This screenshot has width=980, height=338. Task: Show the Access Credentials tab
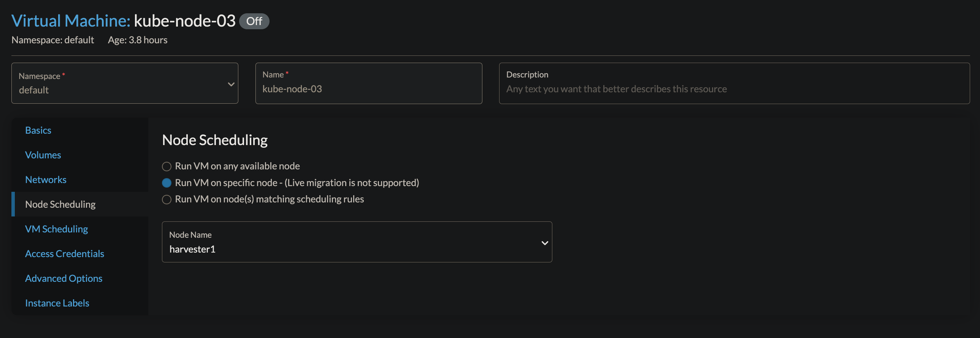[64, 254]
